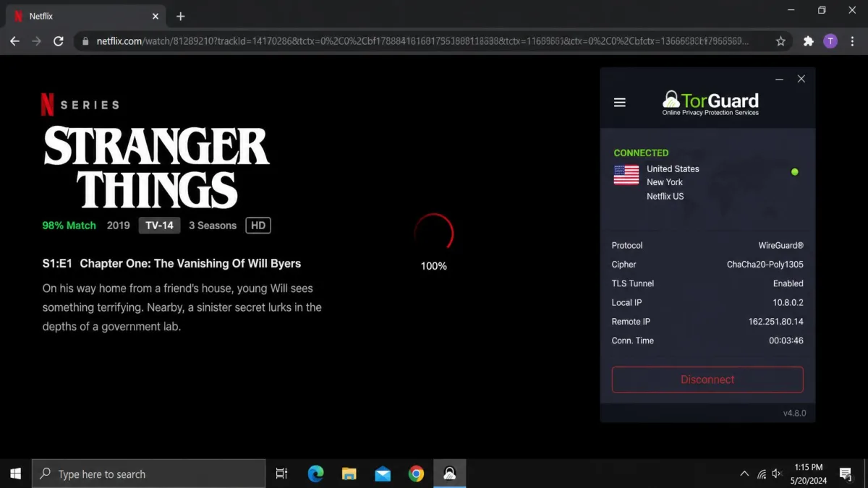Click the 98% Match text
Viewport: 868px width, 488px height.
69,226
